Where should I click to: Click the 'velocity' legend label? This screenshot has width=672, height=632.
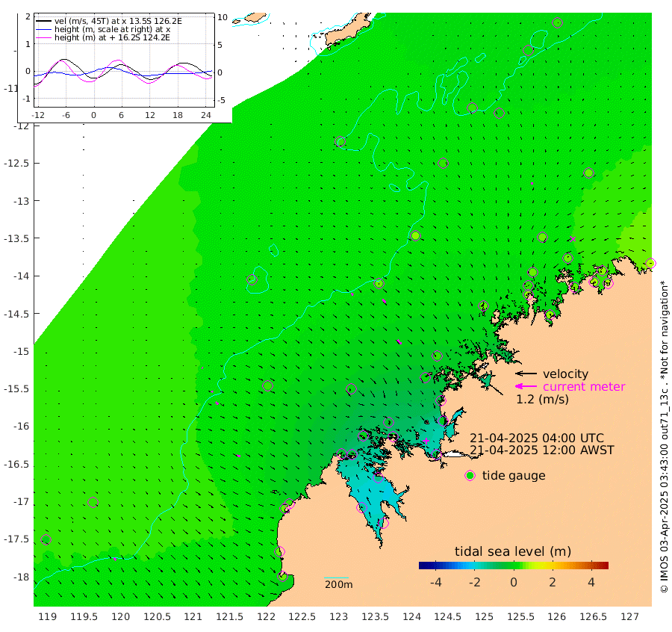[565, 374]
